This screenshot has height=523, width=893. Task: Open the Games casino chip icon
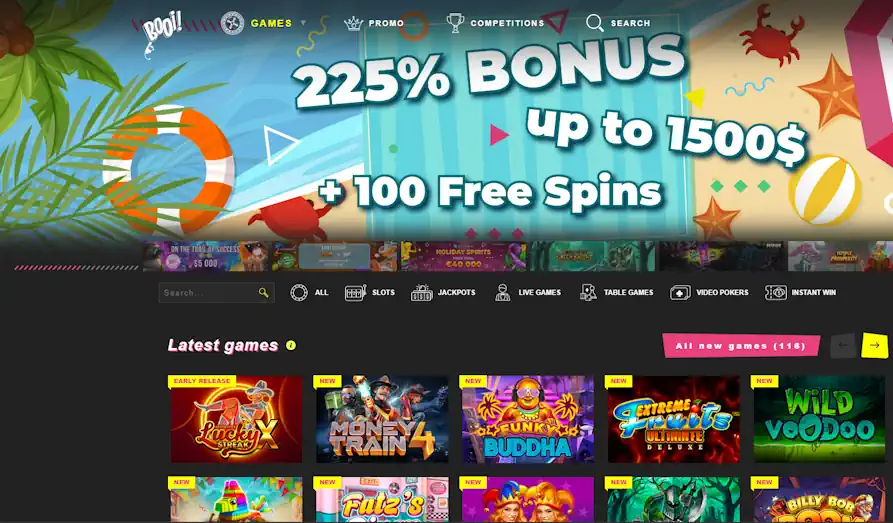tap(232, 23)
